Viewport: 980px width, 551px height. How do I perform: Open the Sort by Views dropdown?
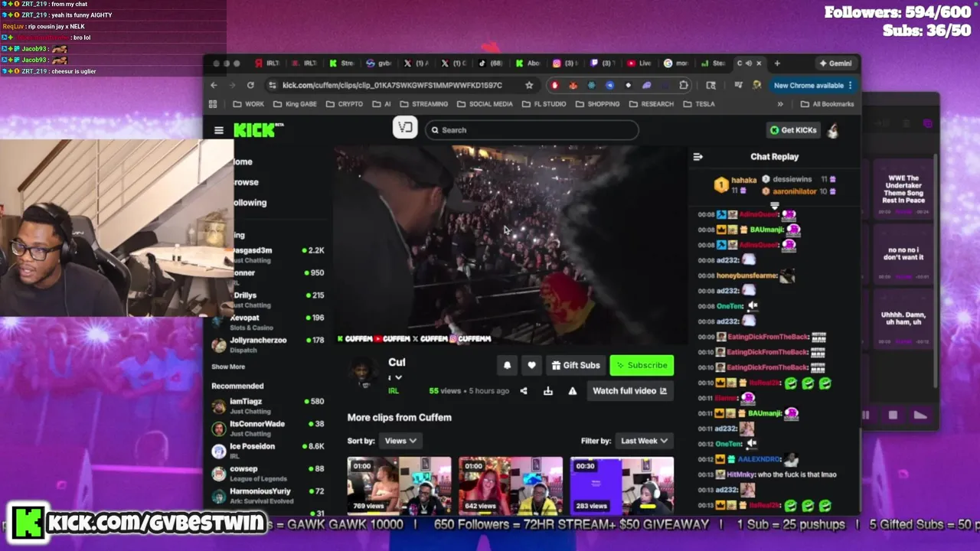coord(400,441)
